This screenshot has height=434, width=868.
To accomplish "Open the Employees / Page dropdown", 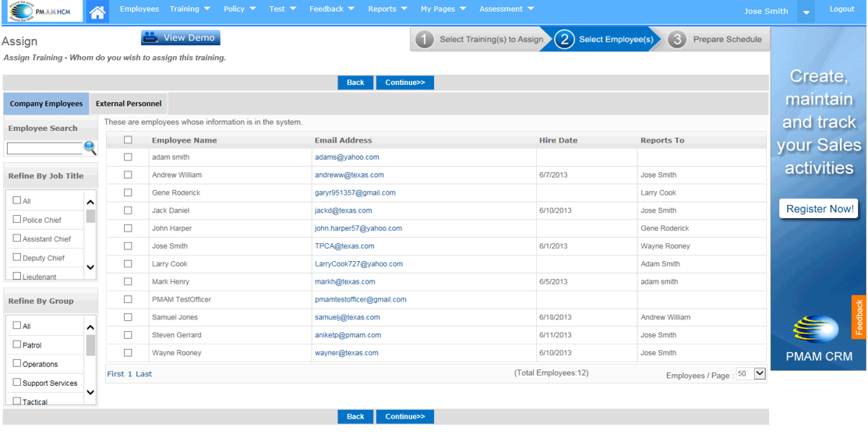I will [750, 374].
